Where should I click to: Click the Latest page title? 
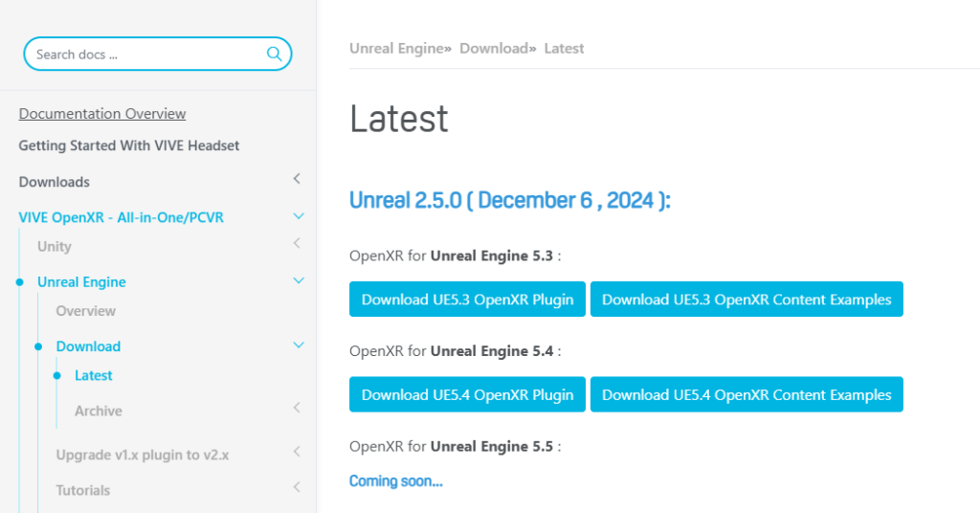[x=399, y=118]
